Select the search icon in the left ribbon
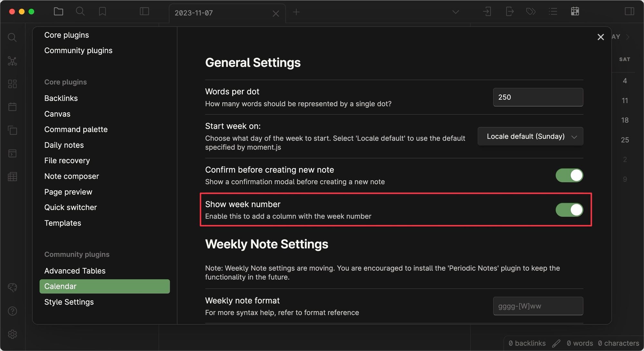This screenshot has height=351, width=644. (12, 37)
